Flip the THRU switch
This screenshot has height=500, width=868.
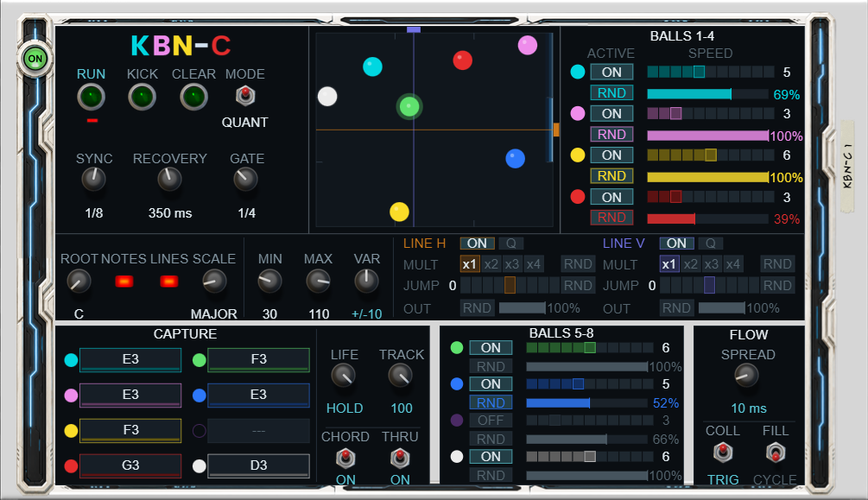pos(400,458)
